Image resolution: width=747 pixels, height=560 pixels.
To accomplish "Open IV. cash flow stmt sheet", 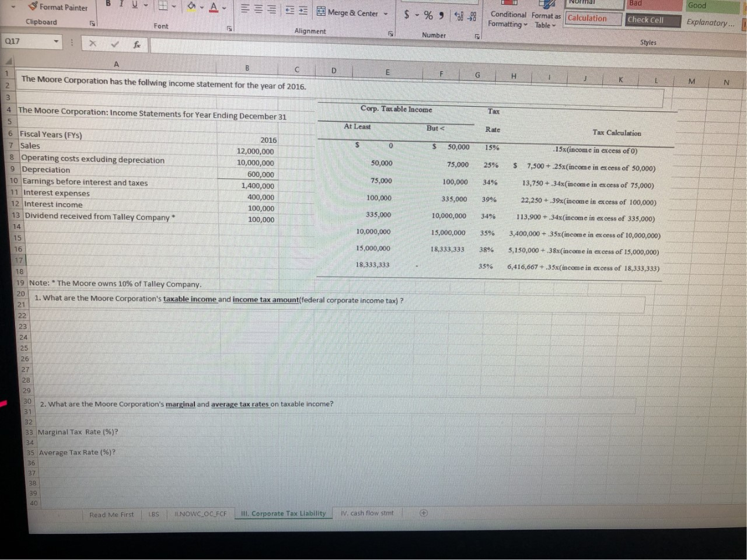I will click(367, 513).
